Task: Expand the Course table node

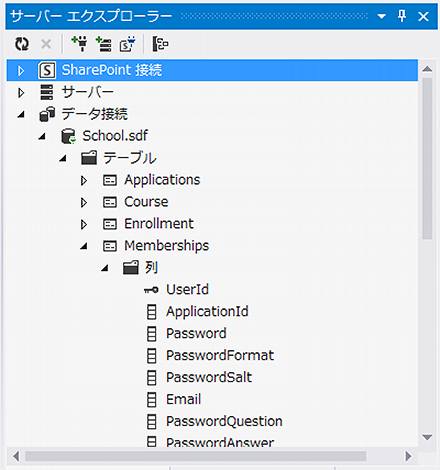Action: click(84, 202)
